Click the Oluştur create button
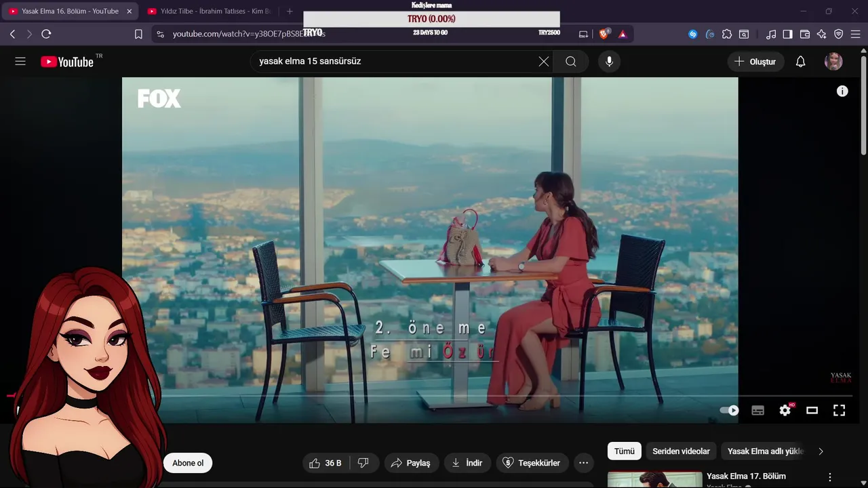Screen dimensions: 868x488 (755, 62)
